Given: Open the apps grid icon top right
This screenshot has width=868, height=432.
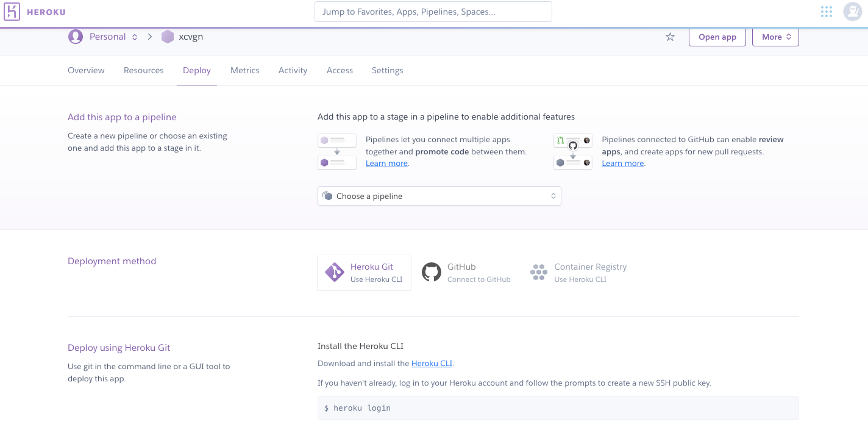Looking at the screenshot, I should [x=826, y=11].
